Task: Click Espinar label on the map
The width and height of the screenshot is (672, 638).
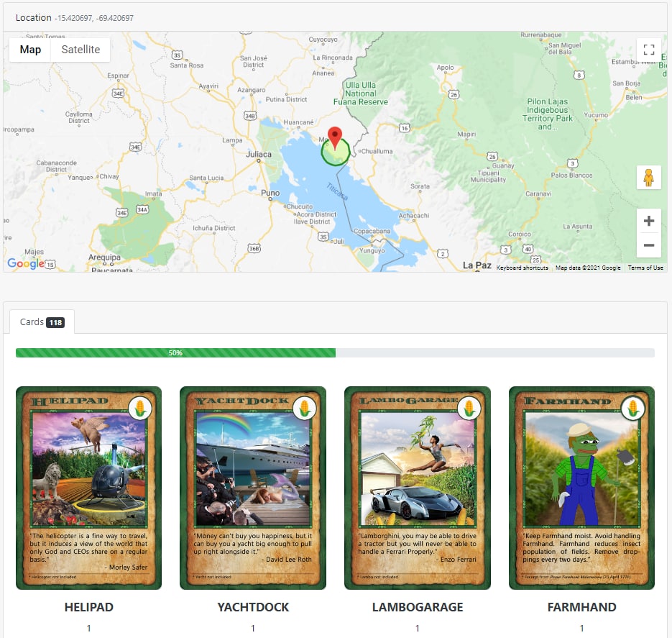Action: click(x=118, y=76)
